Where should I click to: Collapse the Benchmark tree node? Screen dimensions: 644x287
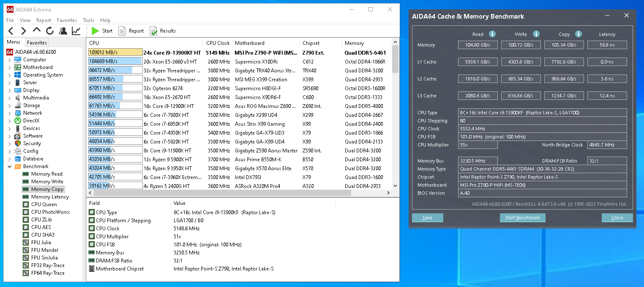pos(10,166)
